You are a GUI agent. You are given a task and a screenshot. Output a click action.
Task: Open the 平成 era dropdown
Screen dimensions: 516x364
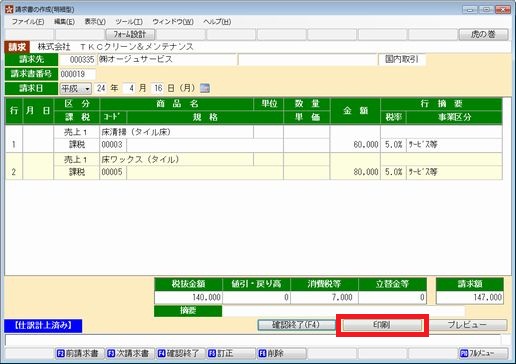(76, 89)
